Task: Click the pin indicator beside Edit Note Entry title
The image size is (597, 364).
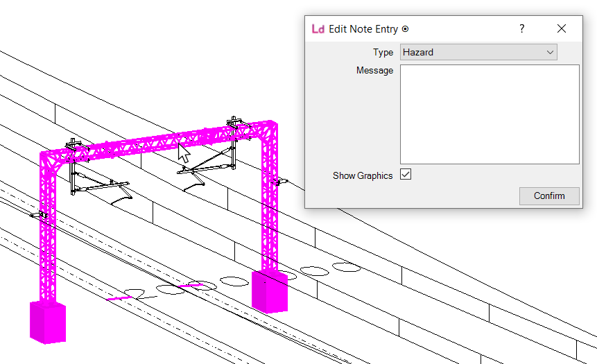Action: coord(405,29)
